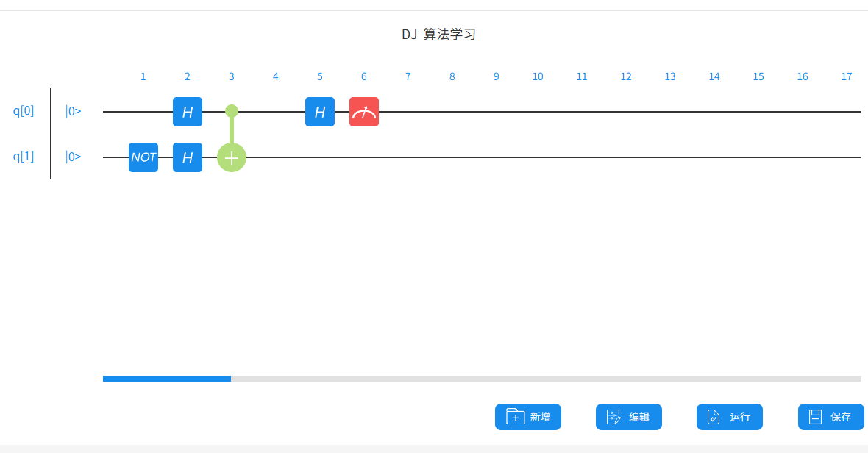Screen dimensions: 868x453
Task: Click the q[1] qubit label
Action: point(24,156)
